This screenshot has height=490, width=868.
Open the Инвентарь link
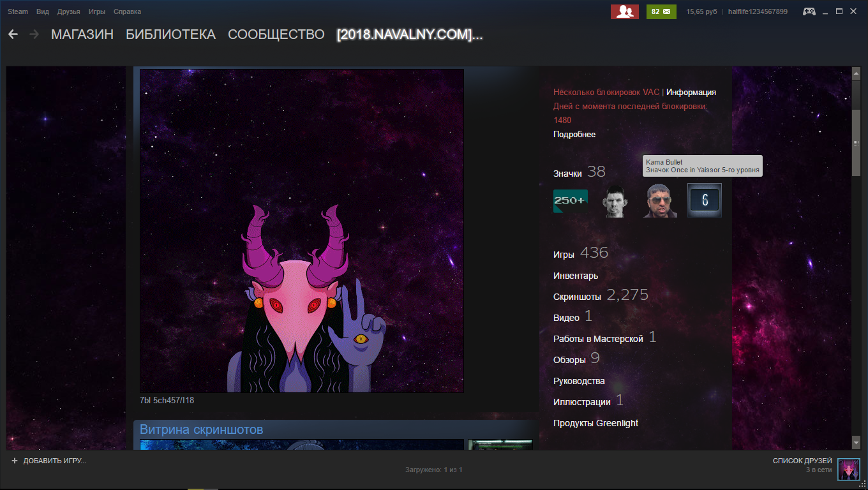576,276
